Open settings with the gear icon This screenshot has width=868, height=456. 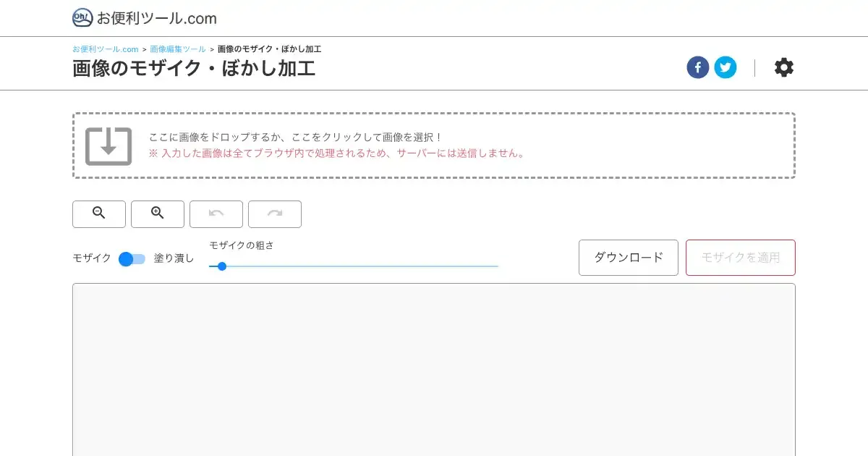point(783,68)
